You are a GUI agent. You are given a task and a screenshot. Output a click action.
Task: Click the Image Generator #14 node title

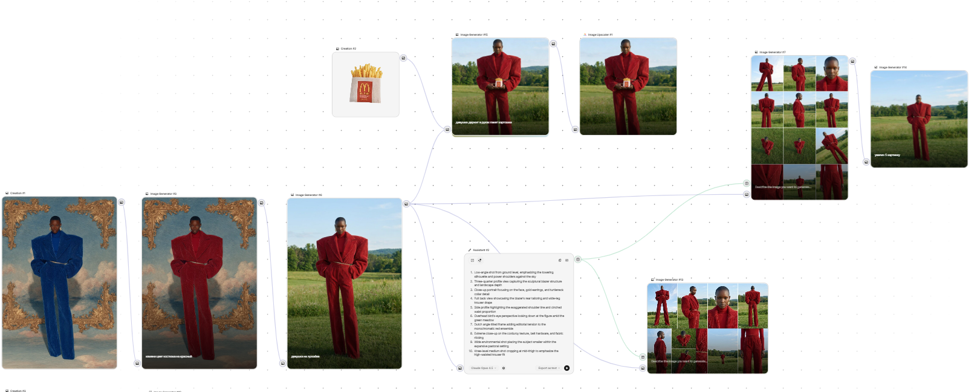[892, 67]
